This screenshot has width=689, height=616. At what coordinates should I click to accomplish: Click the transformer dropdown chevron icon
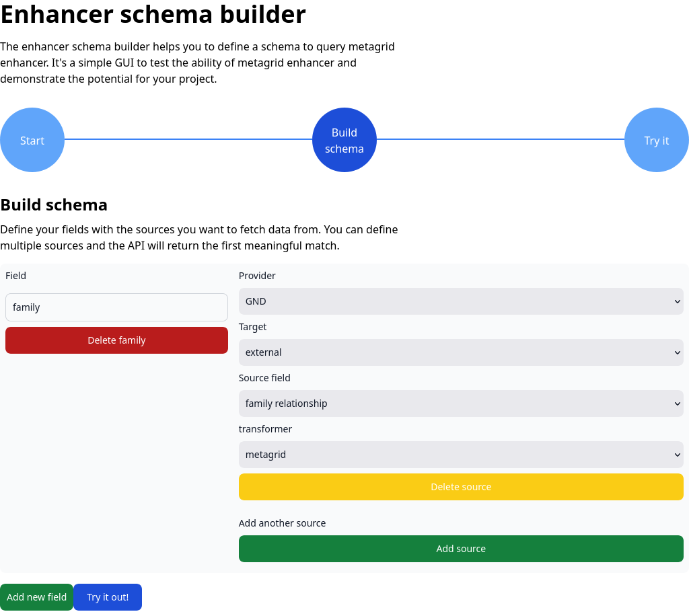point(678,455)
